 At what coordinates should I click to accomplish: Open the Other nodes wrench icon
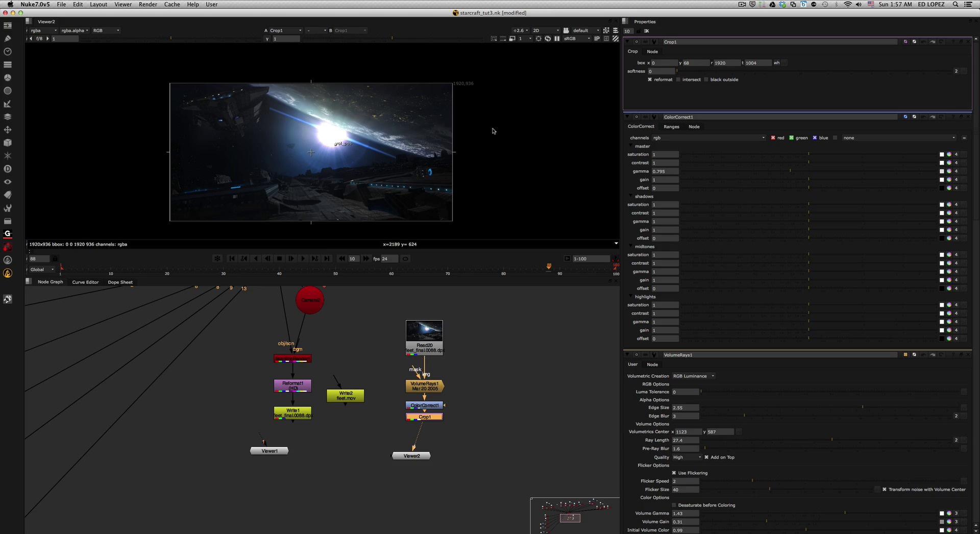tap(8, 208)
